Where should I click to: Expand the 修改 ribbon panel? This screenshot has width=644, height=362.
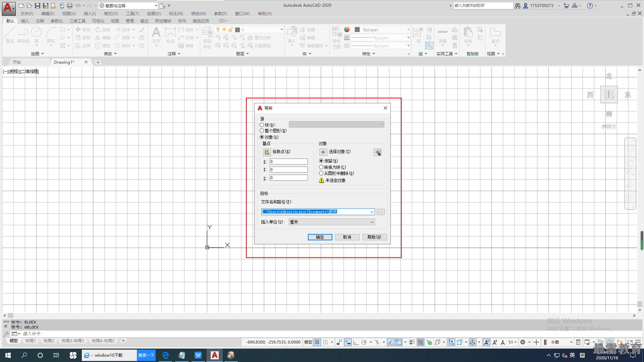110,54
